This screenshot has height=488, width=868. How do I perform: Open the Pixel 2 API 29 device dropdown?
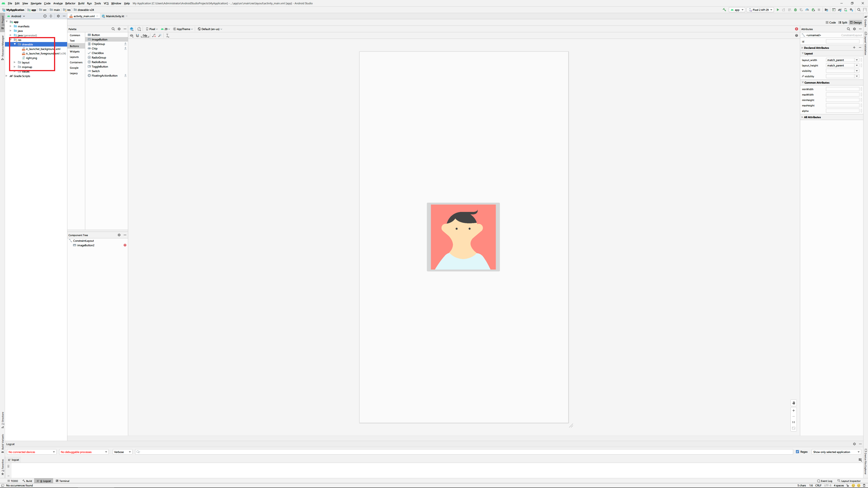pyautogui.click(x=760, y=10)
